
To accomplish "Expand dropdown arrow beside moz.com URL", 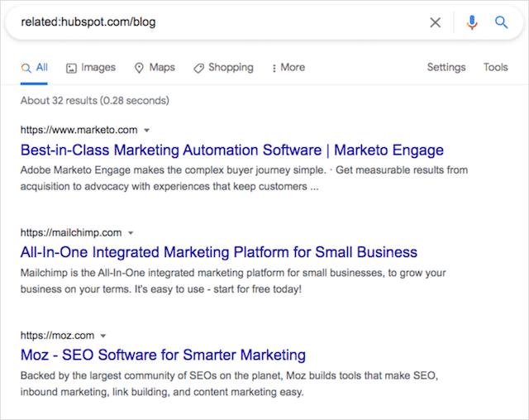I will pyautogui.click(x=103, y=336).
